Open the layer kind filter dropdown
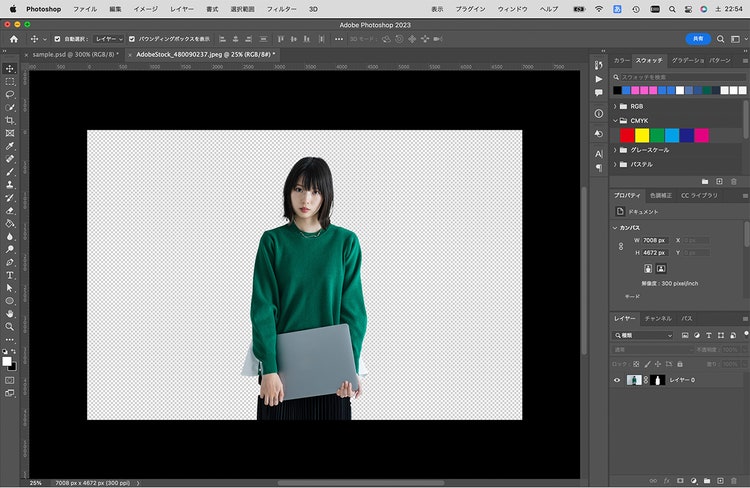The image size is (750, 488). point(643,335)
